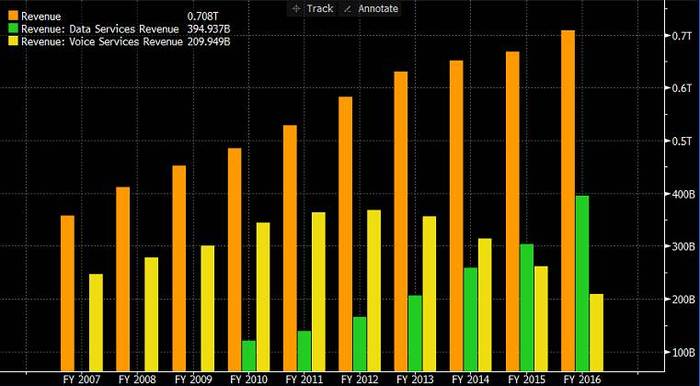700x386 pixels.
Task: Click the 0.5T axis value label
Action: [682, 141]
